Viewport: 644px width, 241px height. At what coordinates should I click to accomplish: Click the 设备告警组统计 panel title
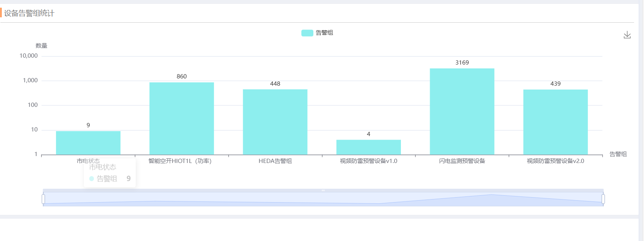(29, 13)
